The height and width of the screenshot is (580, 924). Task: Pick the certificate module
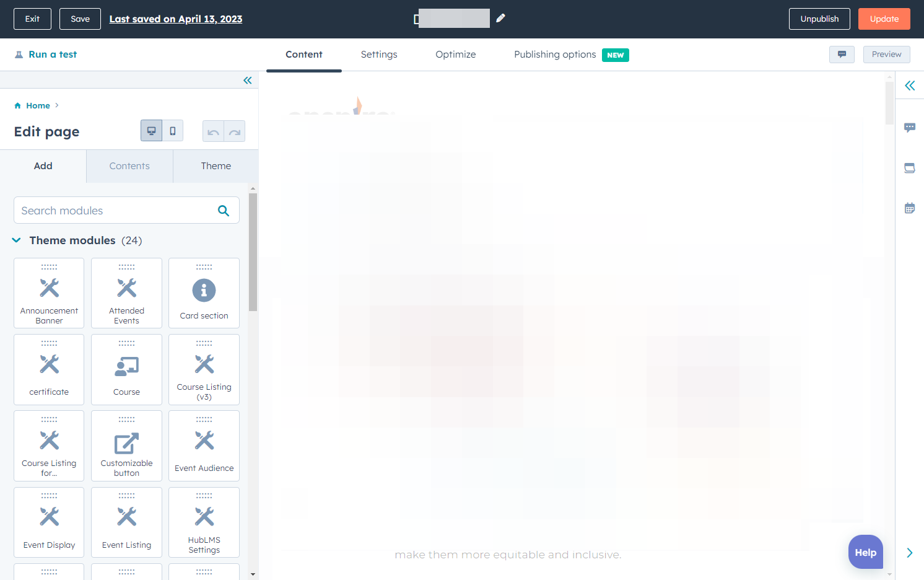coord(49,369)
